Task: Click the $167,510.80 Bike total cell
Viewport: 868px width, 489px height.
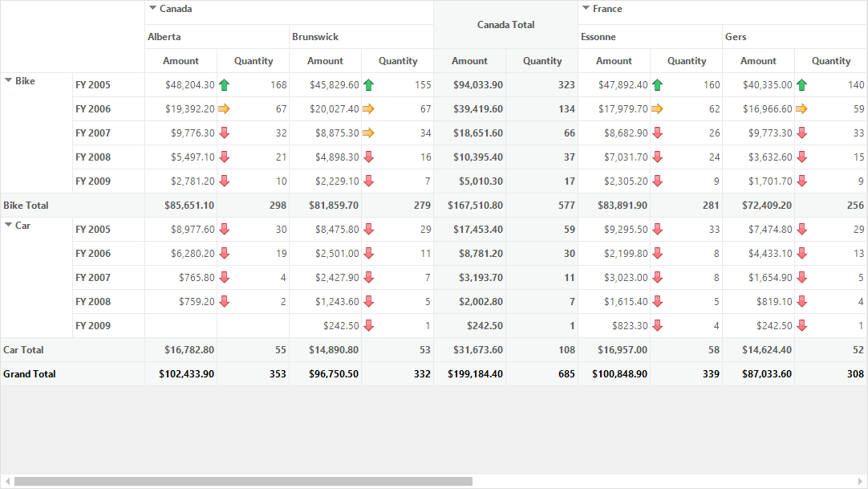Action: click(470, 206)
